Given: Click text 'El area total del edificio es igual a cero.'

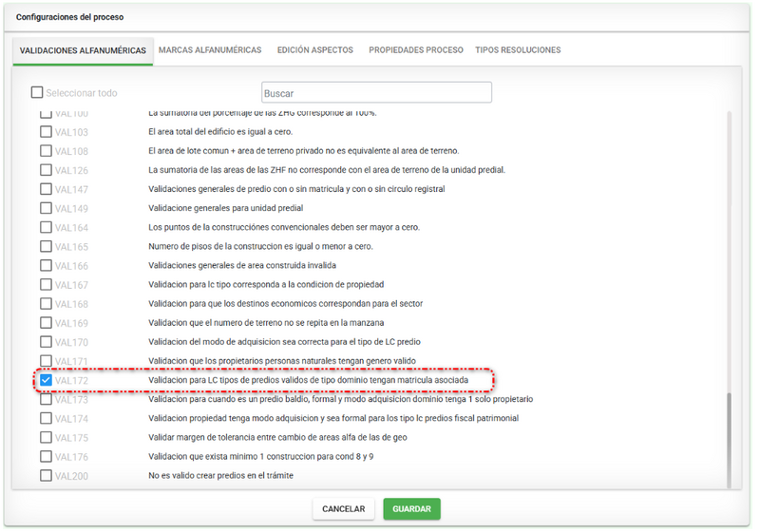Looking at the screenshot, I should (x=220, y=131).
